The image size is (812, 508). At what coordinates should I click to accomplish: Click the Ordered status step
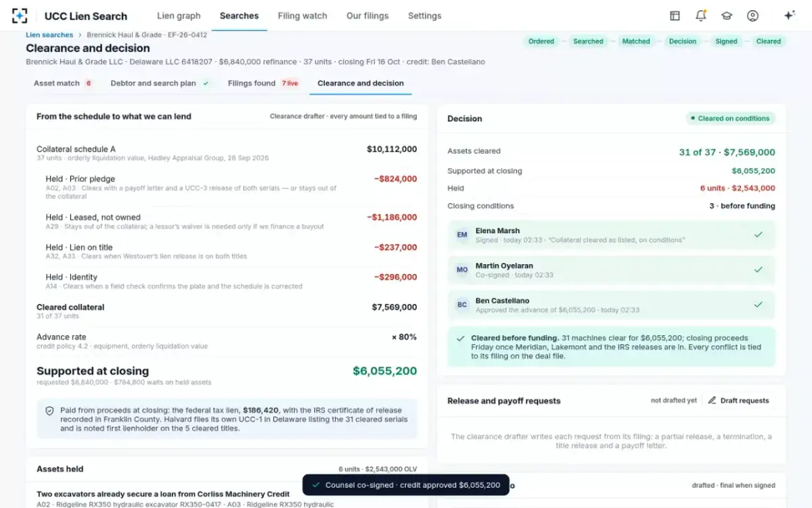click(x=541, y=41)
